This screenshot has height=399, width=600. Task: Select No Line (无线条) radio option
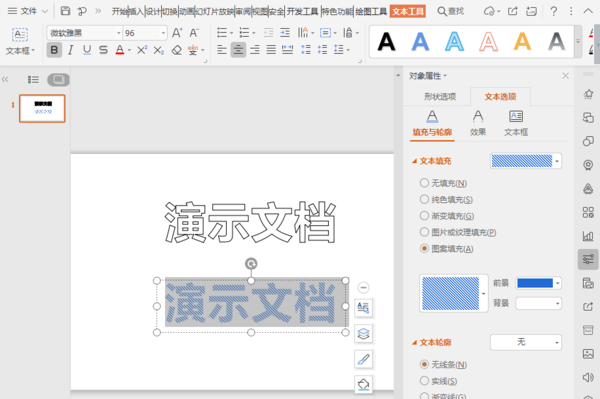(x=424, y=364)
